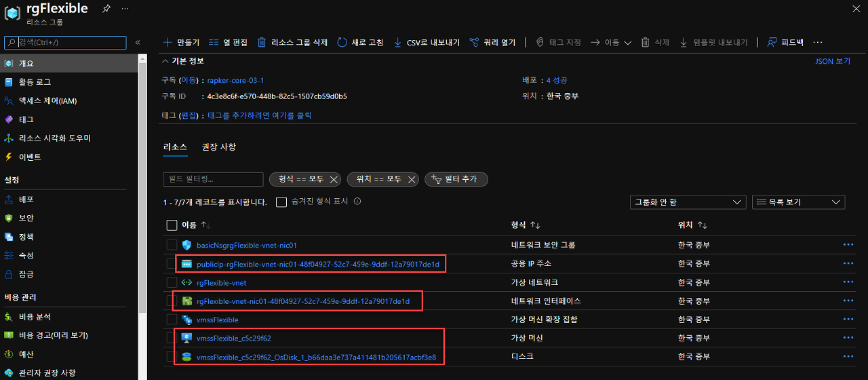Click the 비용 경고 icon in sidebar
This screenshot has width=868, height=380.
pos(9,335)
